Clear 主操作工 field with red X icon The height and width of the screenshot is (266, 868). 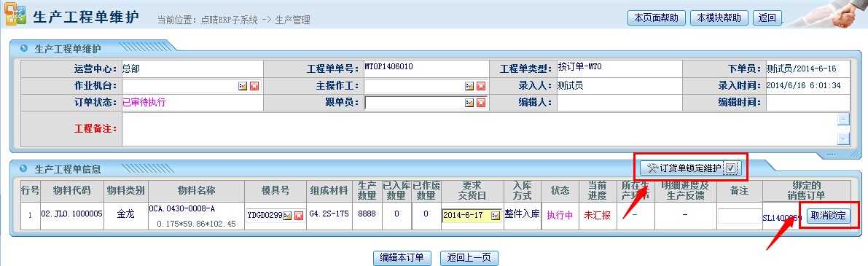pos(481,86)
